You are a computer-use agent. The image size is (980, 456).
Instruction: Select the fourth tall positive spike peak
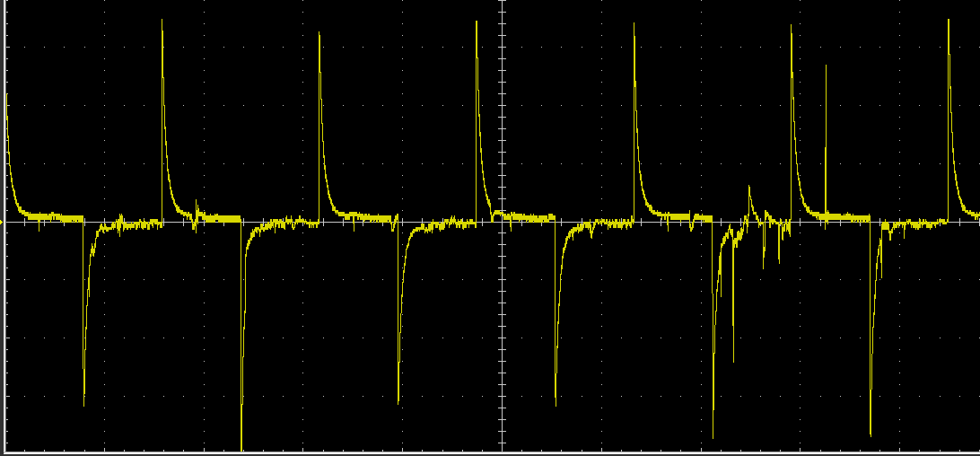tap(634, 25)
